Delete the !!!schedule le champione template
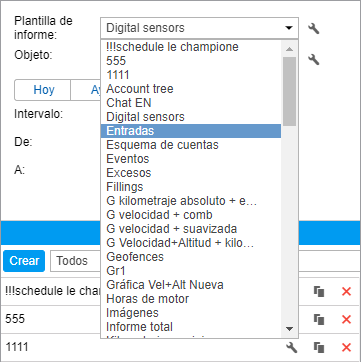Screen dimensions: 361x362 point(347,292)
